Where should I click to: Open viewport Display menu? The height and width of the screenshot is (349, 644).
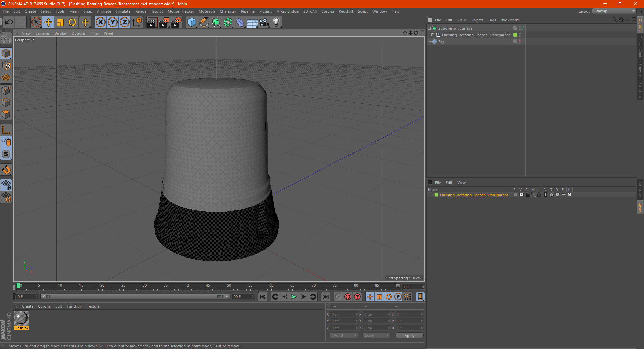(60, 33)
